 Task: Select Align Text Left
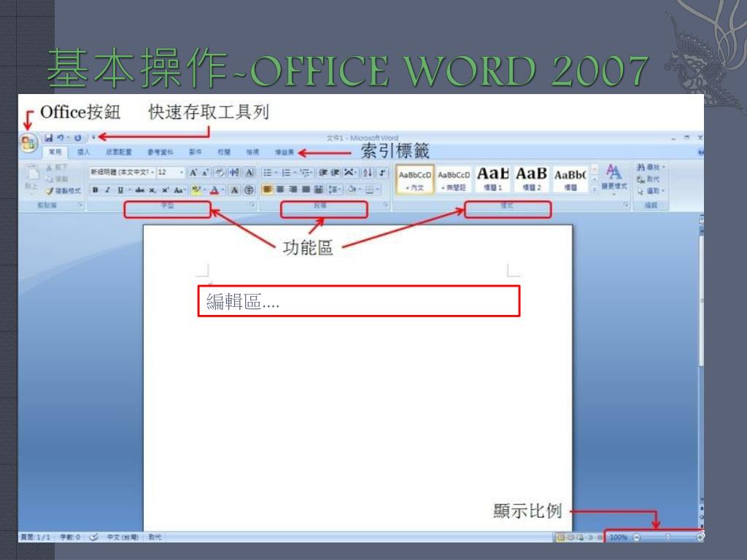point(268,190)
